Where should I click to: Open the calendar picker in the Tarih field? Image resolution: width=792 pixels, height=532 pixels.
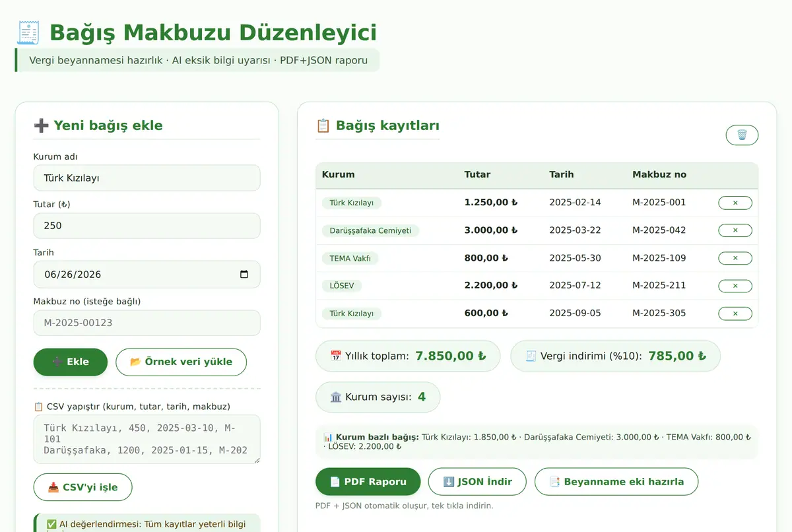(244, 275)
